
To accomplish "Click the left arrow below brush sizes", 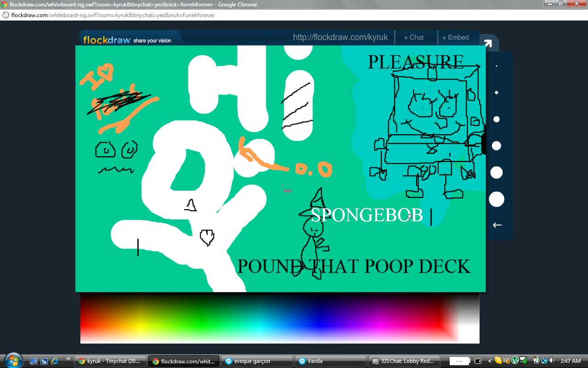I will (497, 225).
